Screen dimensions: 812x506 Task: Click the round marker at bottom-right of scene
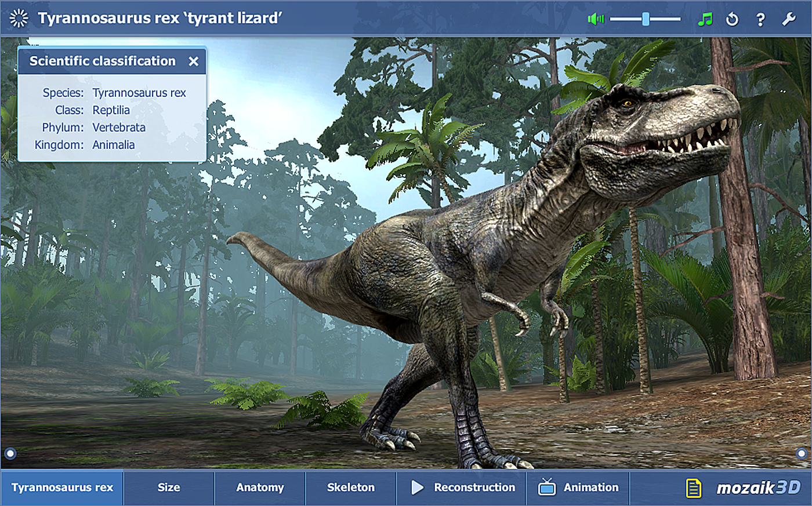802,453
